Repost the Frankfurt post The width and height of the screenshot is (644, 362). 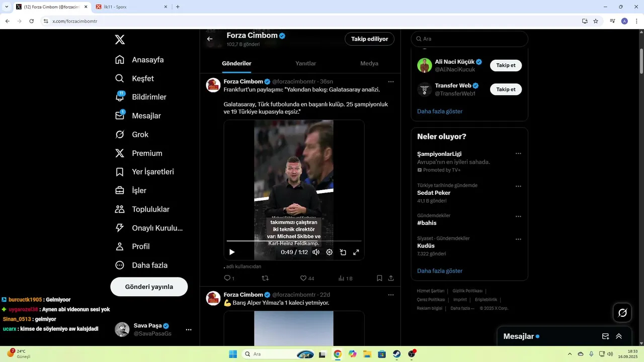click(x=265, y=278)
